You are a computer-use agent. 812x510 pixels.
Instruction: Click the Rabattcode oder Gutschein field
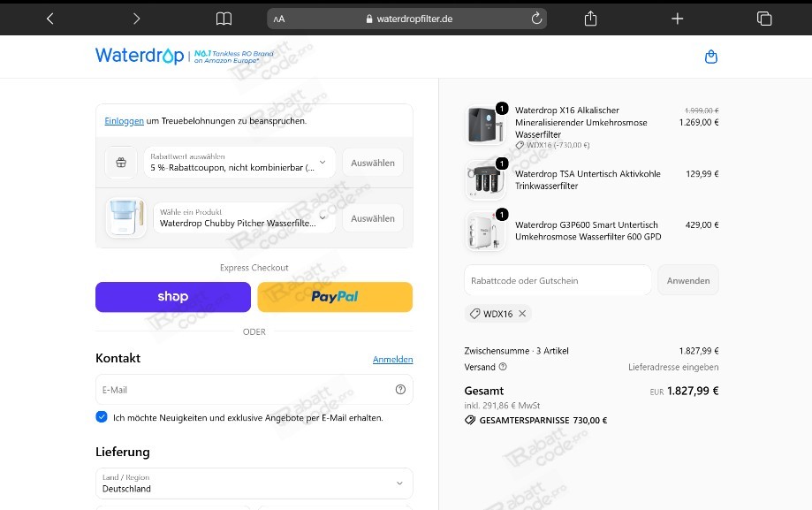tap(558, 280)
